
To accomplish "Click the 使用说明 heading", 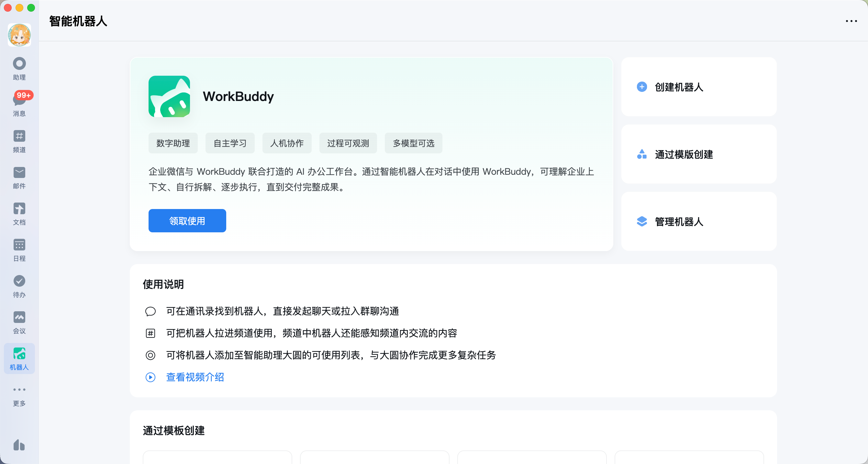I will (163, 284).
